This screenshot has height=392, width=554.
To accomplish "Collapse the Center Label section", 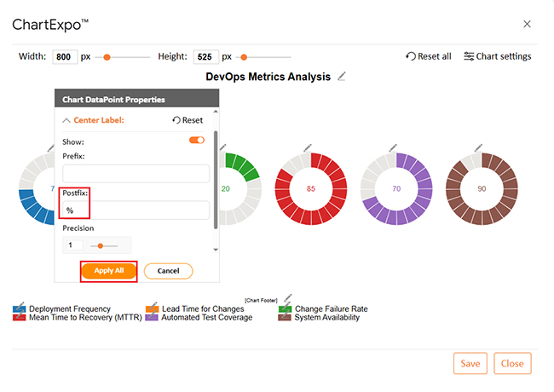I will [x=67, y=121].
